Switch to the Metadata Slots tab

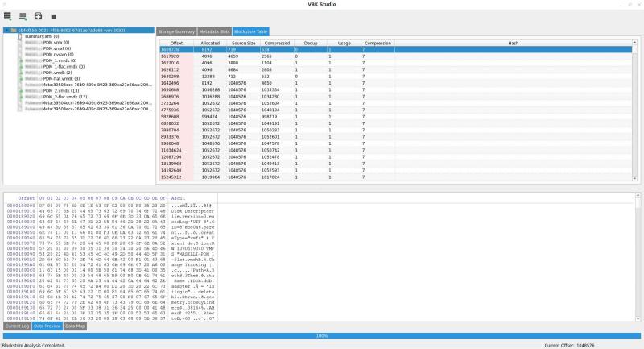214,31
